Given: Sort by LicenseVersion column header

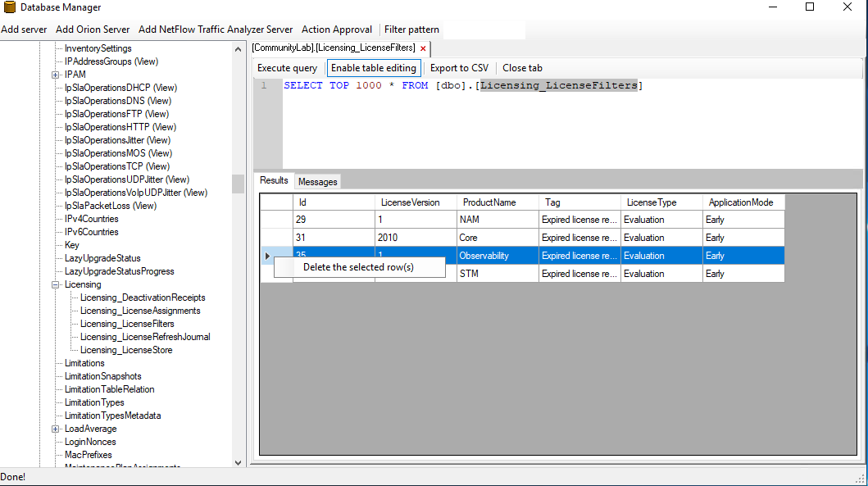Looking at the screenshot, I should click(x=416, y=202).
